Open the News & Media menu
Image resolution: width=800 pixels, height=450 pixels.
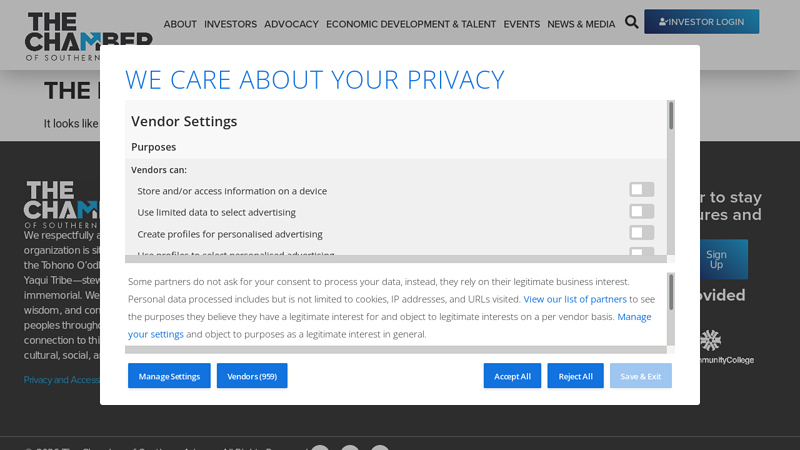581,24
